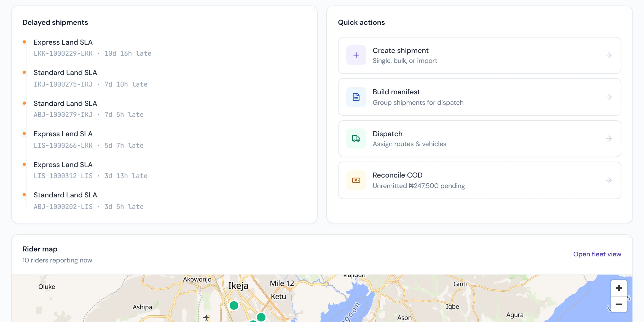
Task: Click 'Unremitted ₦247,500 pending' text
Action: [418, 186]
